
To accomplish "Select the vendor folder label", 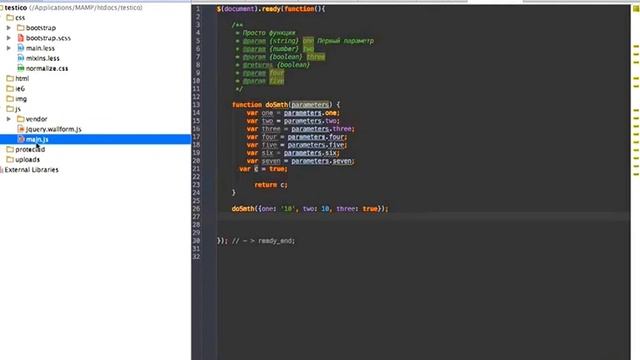I will click(x=36, y=119).
